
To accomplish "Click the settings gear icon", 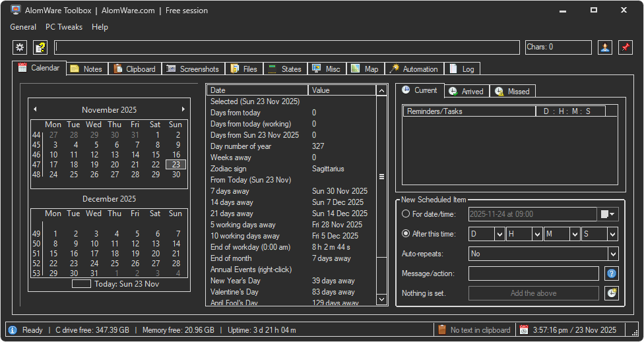I will click(x=20, y=47).
